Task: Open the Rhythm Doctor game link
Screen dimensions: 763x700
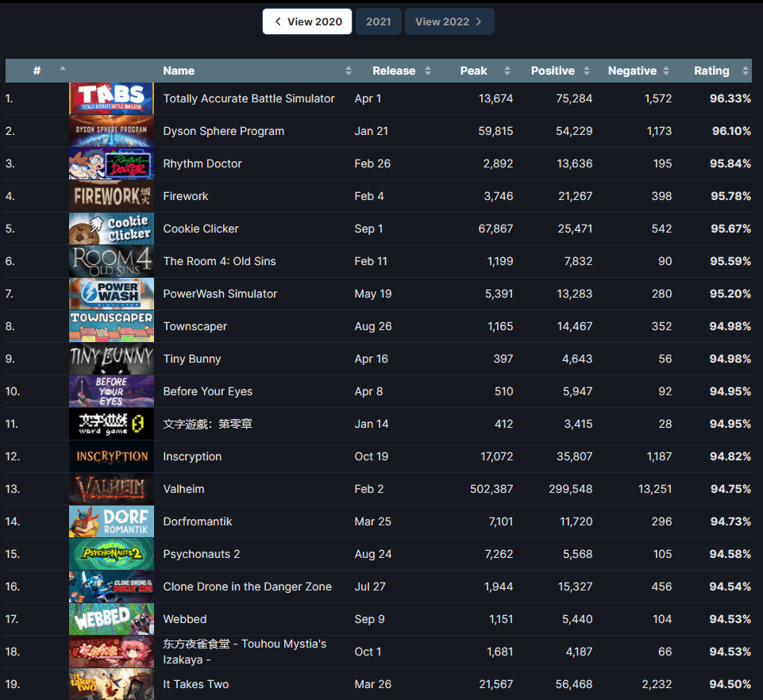Action: click(202, 163)
